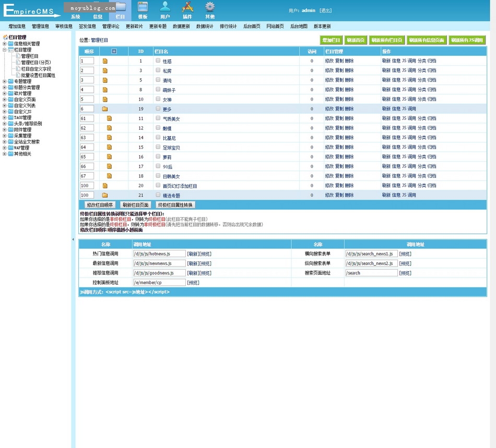Image resolution: width=496 pixels, height=448 pixels.
Task: Click the page icon next to 管理栏目 in tree
Action: coord(18,56)
